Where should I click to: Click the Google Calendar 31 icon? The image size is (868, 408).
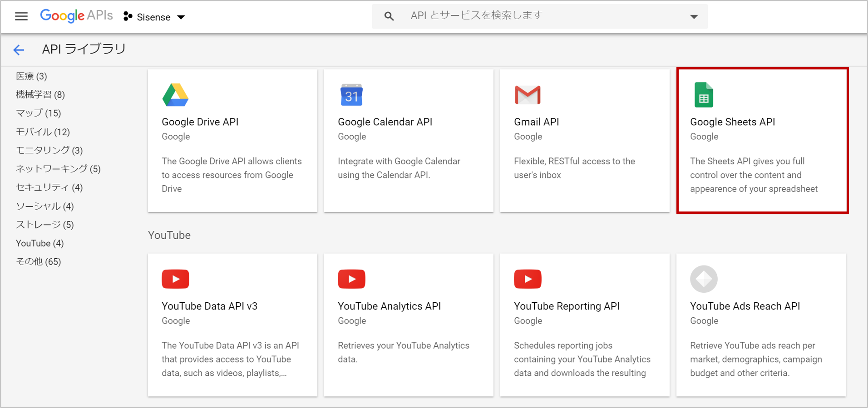tap(351, 95)
